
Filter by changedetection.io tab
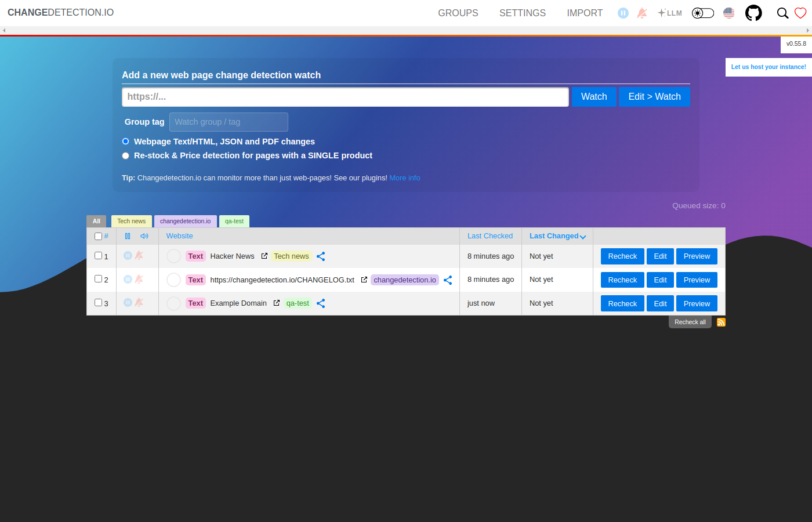point(186,221)
